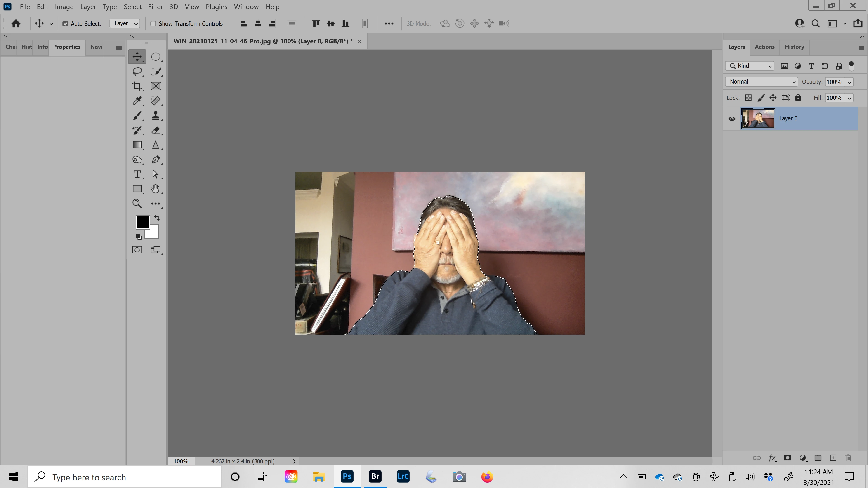Select the Horizontal Type tool

(137, 174)
